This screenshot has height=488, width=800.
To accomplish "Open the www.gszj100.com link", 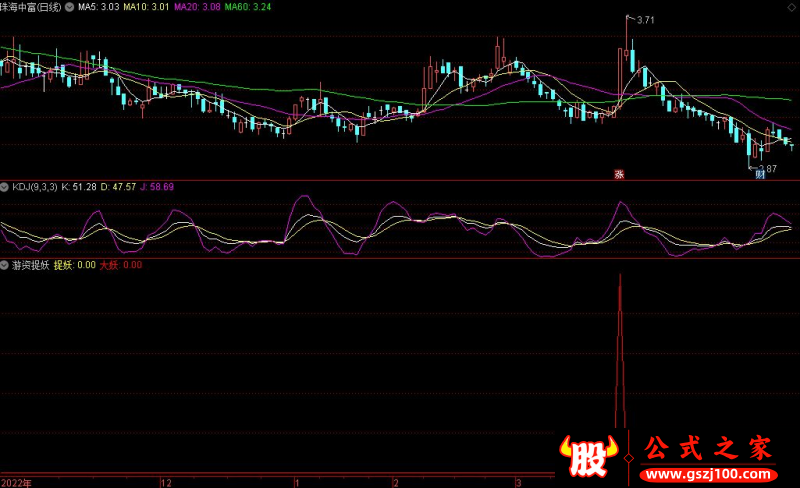I will (707, 472).
